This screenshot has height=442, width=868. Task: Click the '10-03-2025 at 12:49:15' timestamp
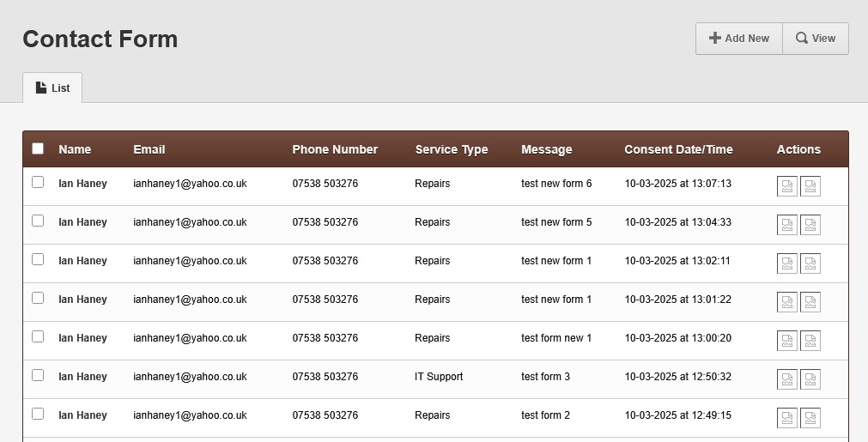click(x=677, y=415)
